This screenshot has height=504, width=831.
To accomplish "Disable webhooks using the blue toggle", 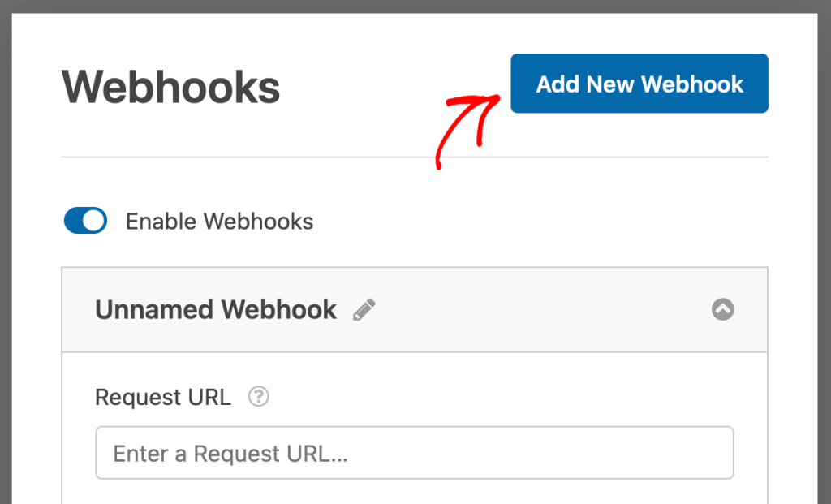I will tap(85, 221).
